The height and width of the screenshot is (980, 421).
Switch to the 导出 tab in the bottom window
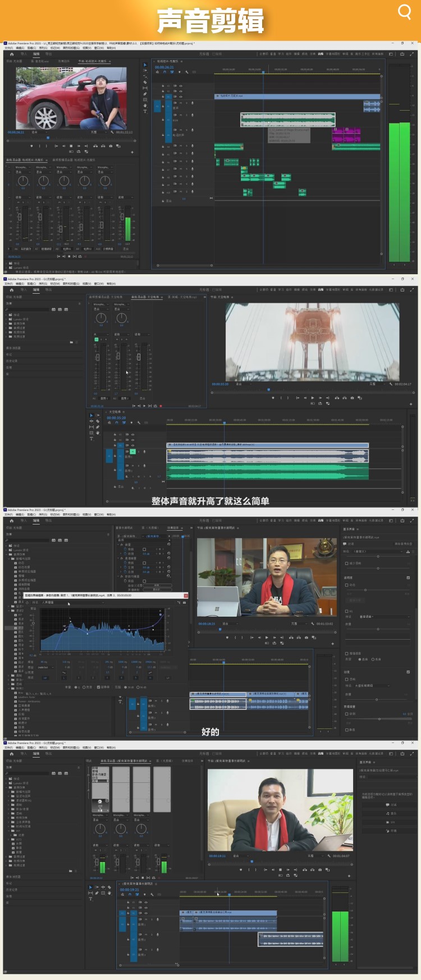[x=48, y=754]
